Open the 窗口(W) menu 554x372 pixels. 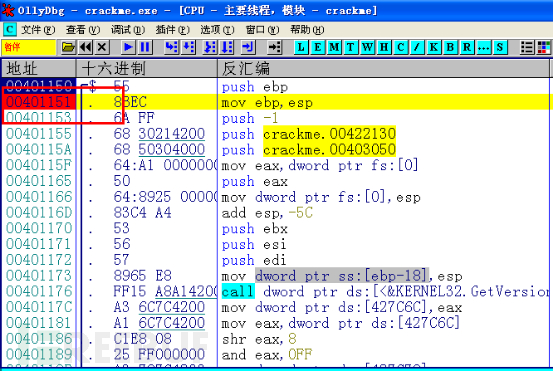(262, 30)
